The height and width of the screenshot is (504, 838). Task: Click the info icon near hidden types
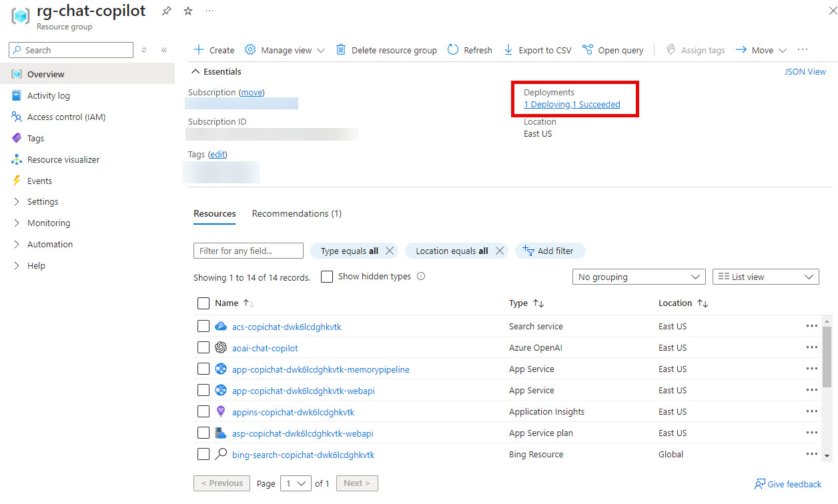coord(421,276)
